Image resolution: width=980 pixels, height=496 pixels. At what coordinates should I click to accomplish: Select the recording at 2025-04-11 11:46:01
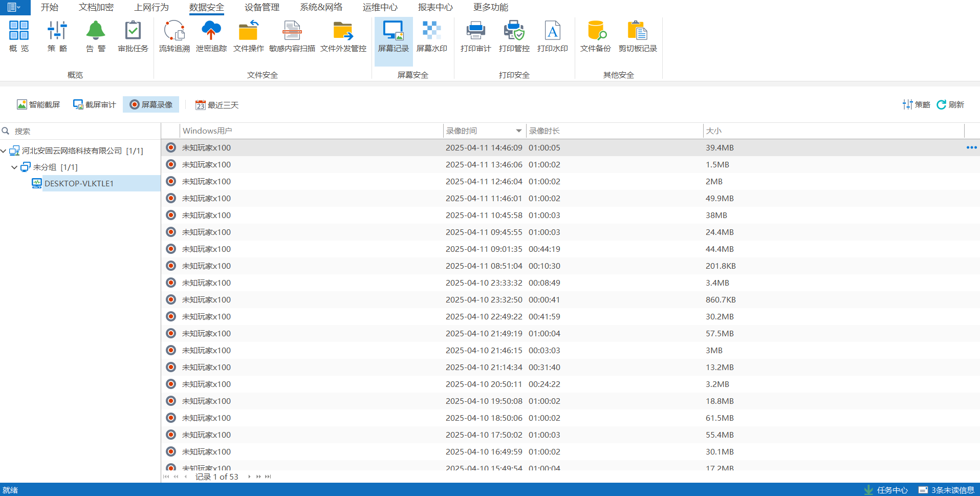click(571, 198)
